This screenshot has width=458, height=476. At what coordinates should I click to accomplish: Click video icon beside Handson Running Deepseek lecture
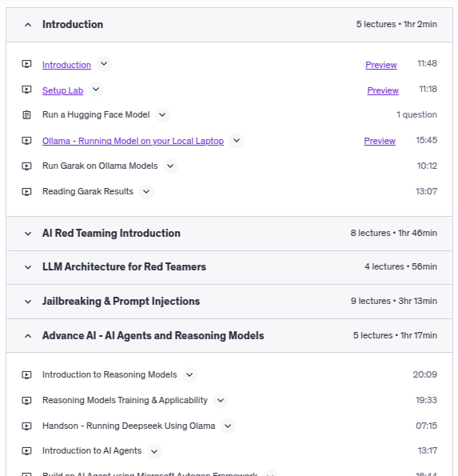[26, 426]
